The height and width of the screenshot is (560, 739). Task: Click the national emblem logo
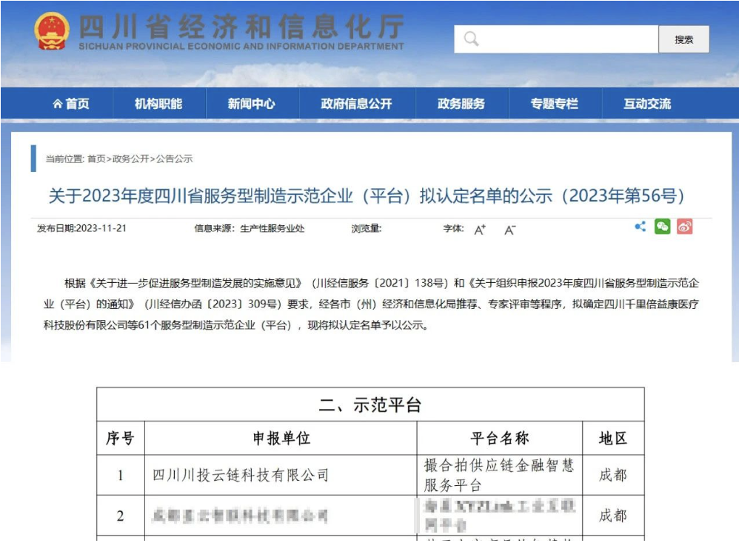52,31
